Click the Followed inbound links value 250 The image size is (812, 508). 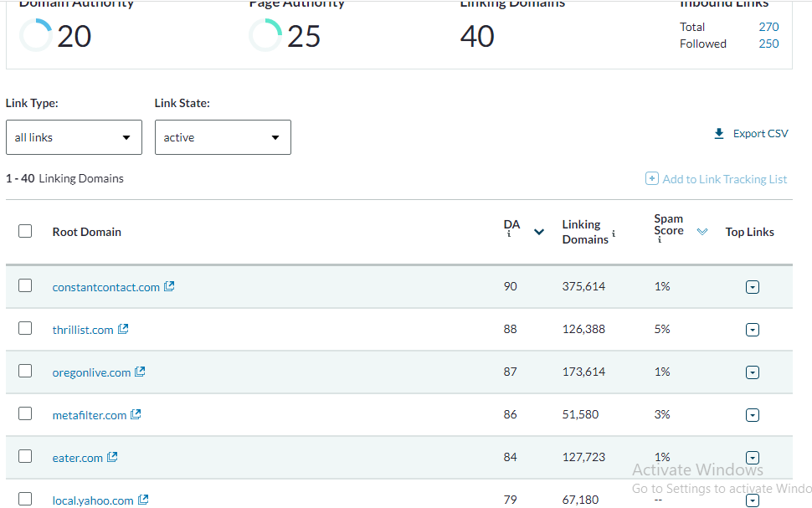click(768, 44)
